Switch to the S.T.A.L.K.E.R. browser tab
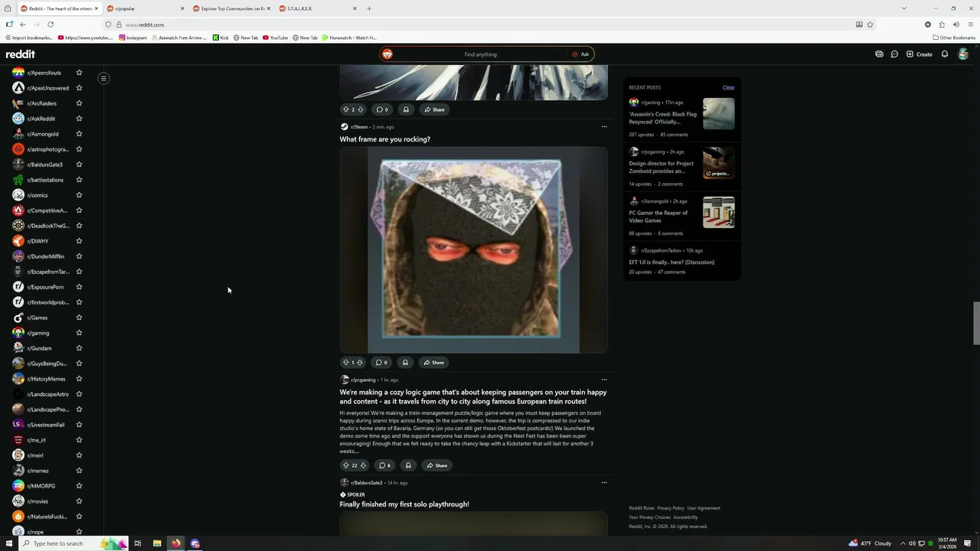The height and width of the screenshot is (551, 980). coord(317,8)
